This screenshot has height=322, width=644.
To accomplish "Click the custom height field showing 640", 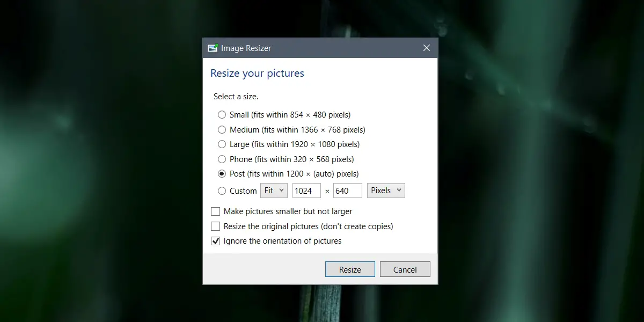I will pos(347,191).
